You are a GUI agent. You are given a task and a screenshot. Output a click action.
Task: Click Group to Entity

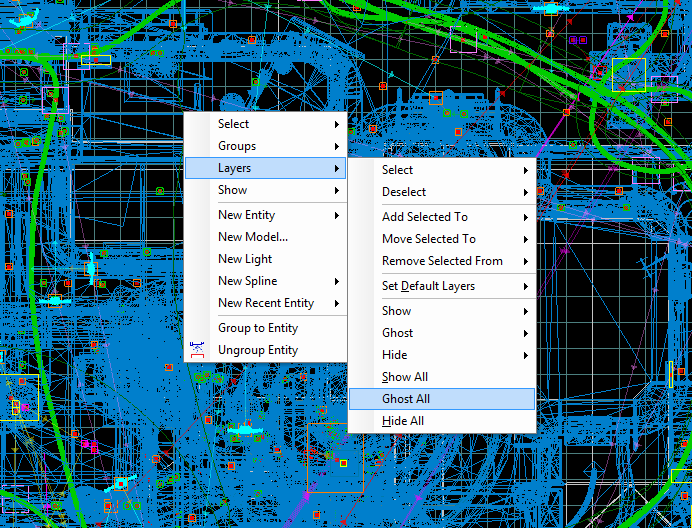coord(258,328)
